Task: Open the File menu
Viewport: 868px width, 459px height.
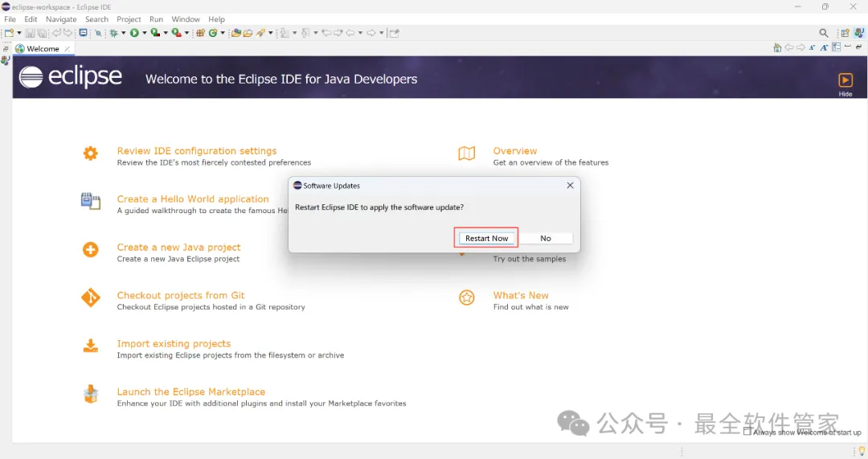Action: [10, 18]
